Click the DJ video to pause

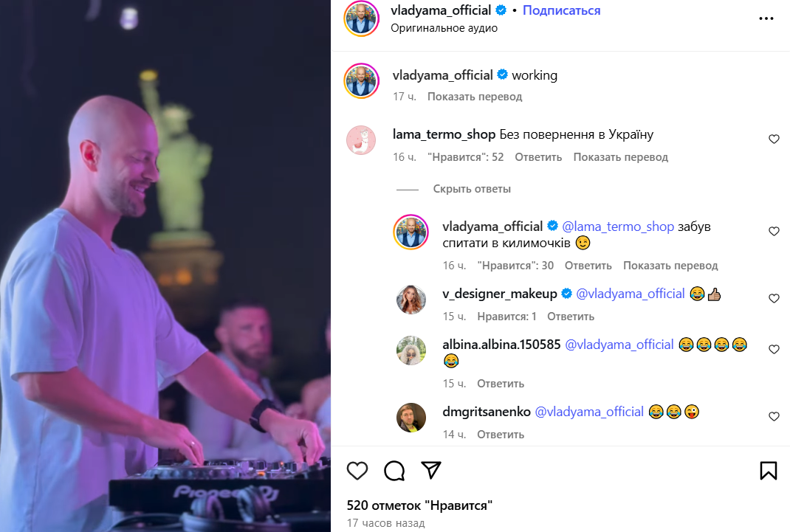pos(165,266)
